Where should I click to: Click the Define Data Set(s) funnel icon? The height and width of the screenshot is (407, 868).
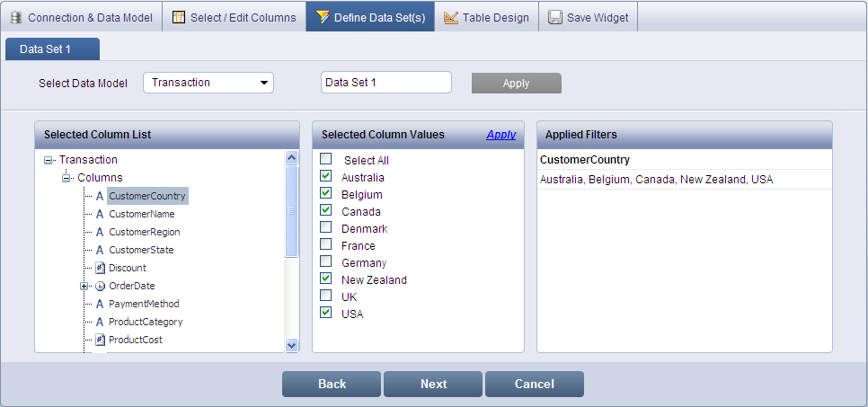(323, 17)
